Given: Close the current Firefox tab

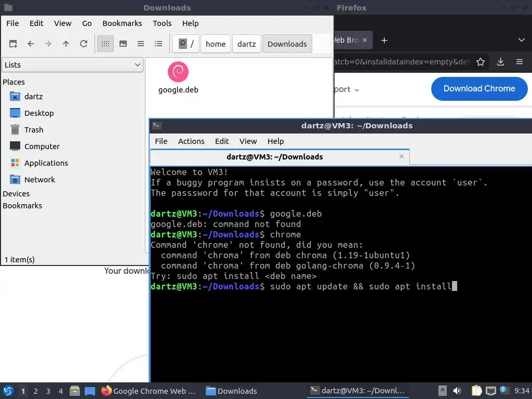Looking at the screenshot, I should tap(365, 40).
